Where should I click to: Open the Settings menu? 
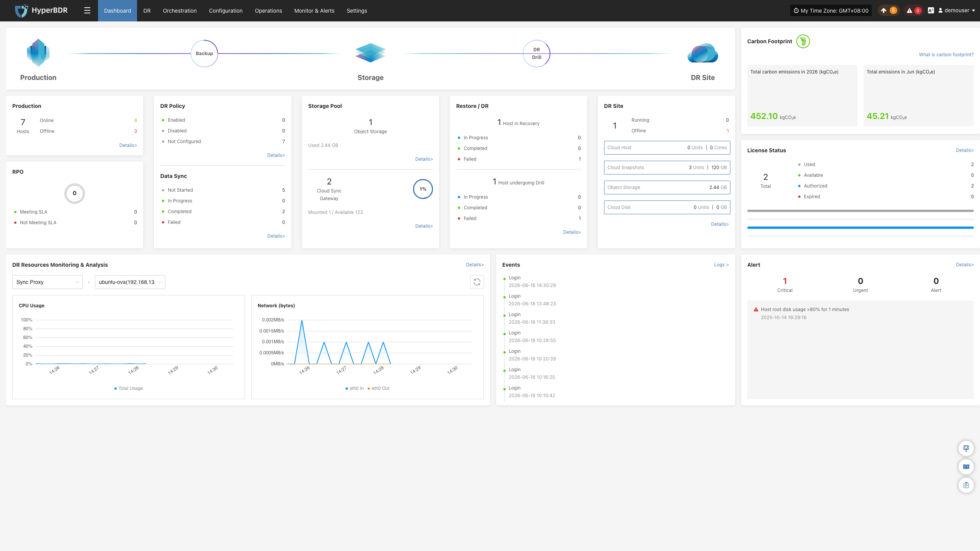(x=357, y=11)
